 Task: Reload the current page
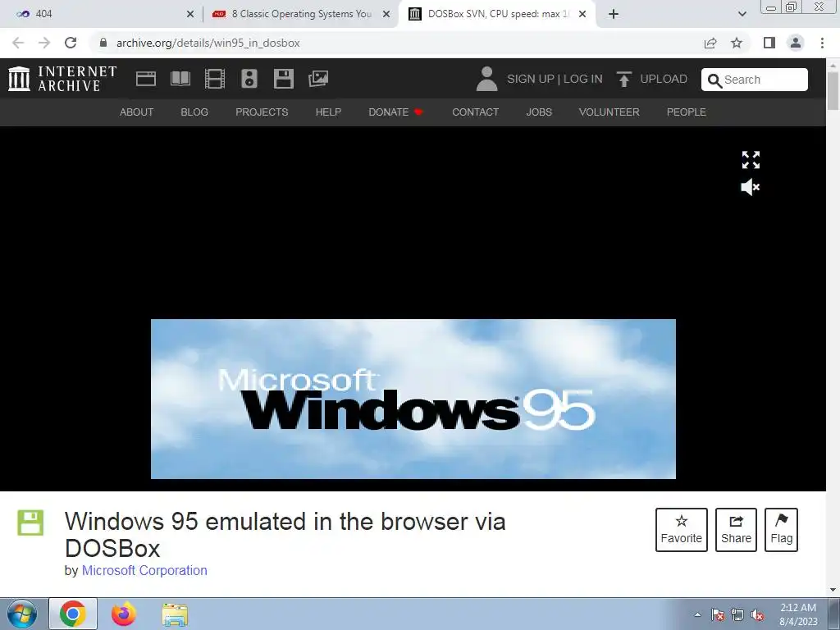pyautogui.click(x=71, y=43)
